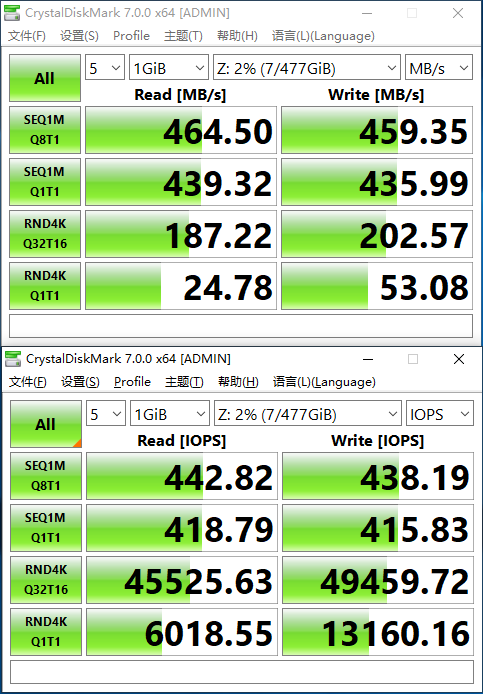Expand MB/s unit dropdown

(x=439, y=67)
